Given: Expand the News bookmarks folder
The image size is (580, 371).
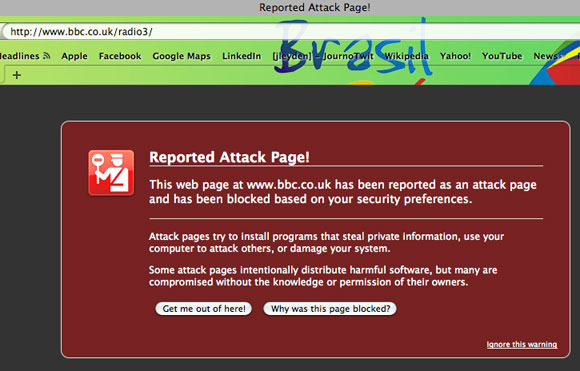Looking at the screenshot, I should pyautogui.click(x=549, y=56).
